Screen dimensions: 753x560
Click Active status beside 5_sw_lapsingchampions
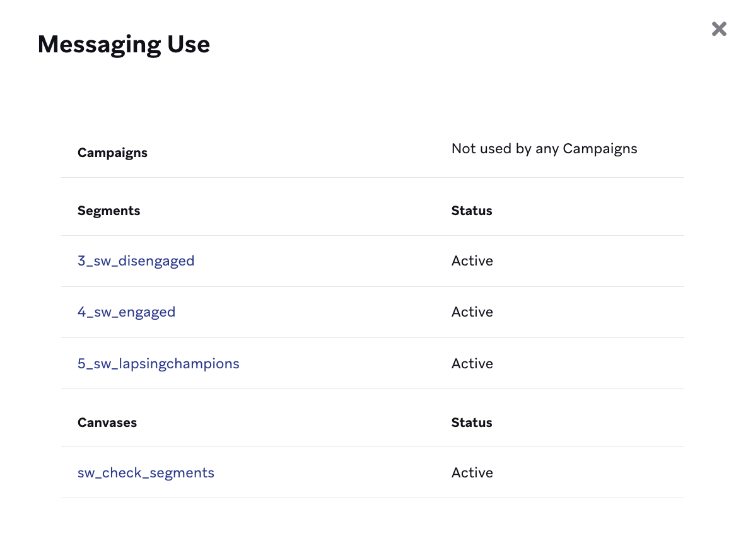[472, 364]
